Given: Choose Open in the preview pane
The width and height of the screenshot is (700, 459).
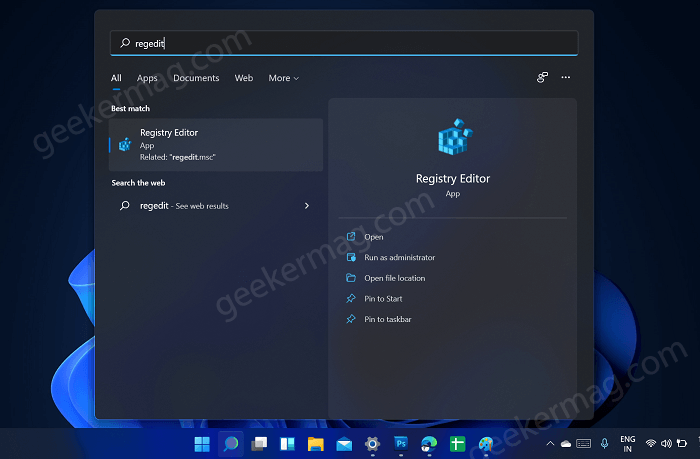Looking at the screenshot, I should pos(374,237).
